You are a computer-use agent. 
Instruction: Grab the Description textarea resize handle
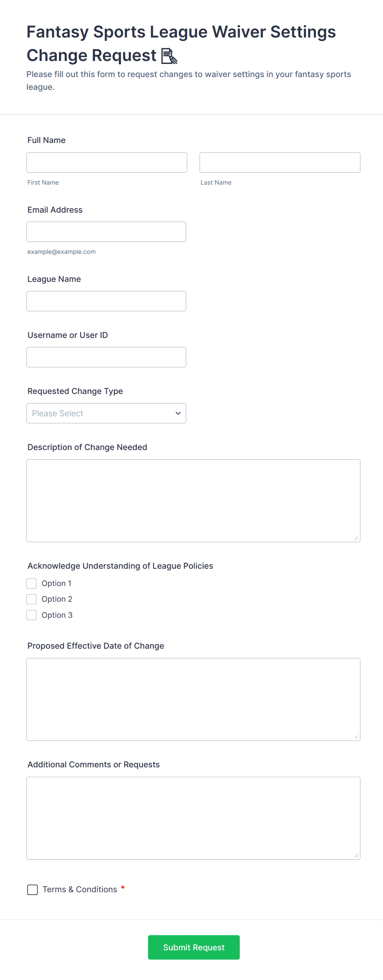pos(356,538)
